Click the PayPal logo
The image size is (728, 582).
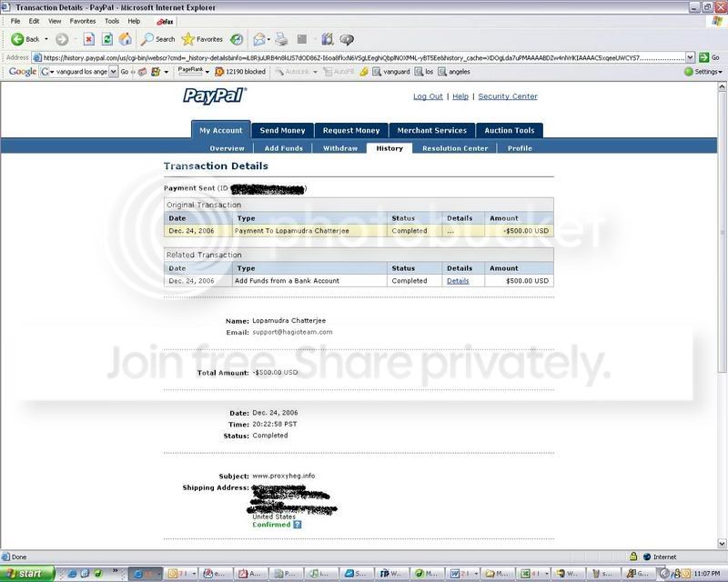click(215, 95)
